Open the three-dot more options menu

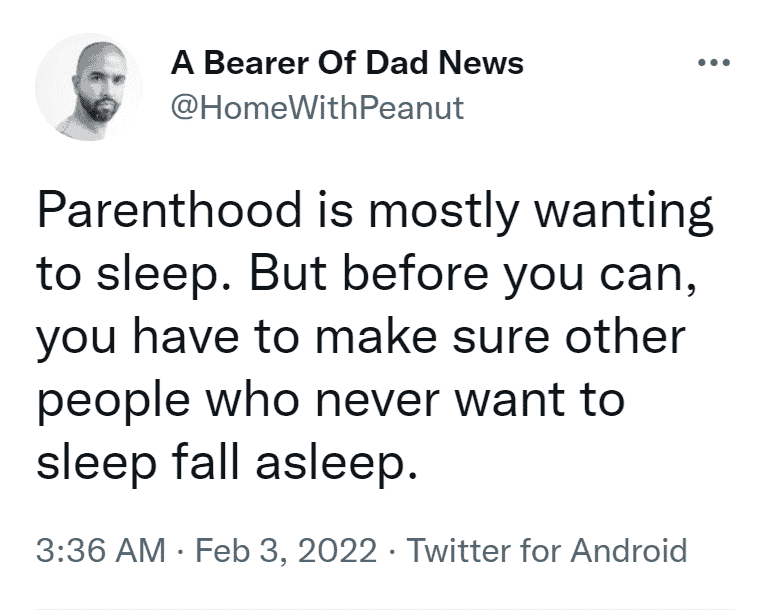point(714,62)
